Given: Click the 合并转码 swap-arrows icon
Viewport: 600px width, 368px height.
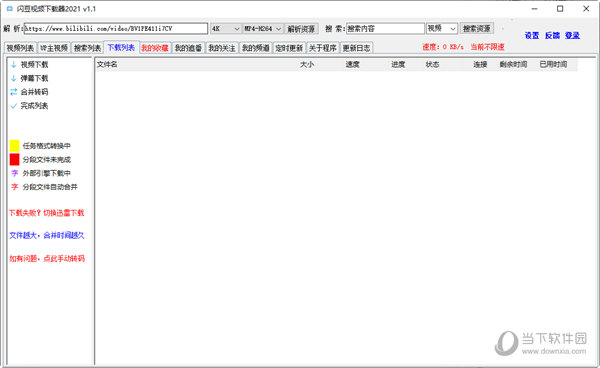Looking at the screenshot, I should point(13,92).
